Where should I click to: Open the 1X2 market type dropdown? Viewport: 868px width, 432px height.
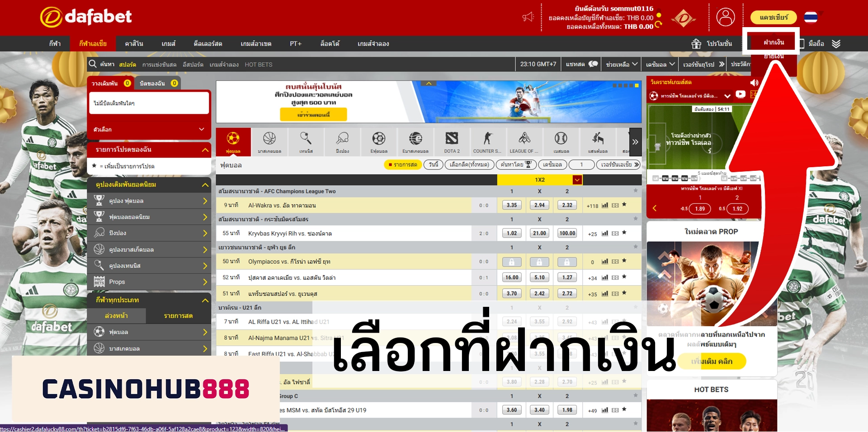577,180
